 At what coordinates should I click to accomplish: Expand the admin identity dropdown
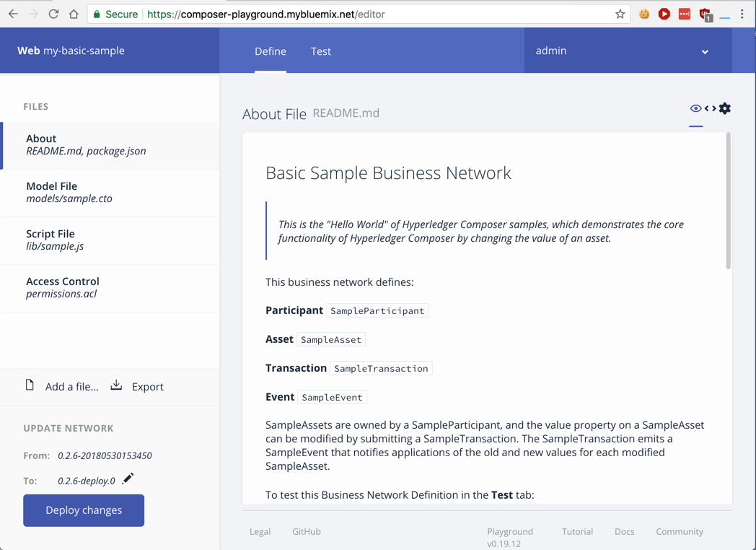[704, 51]
